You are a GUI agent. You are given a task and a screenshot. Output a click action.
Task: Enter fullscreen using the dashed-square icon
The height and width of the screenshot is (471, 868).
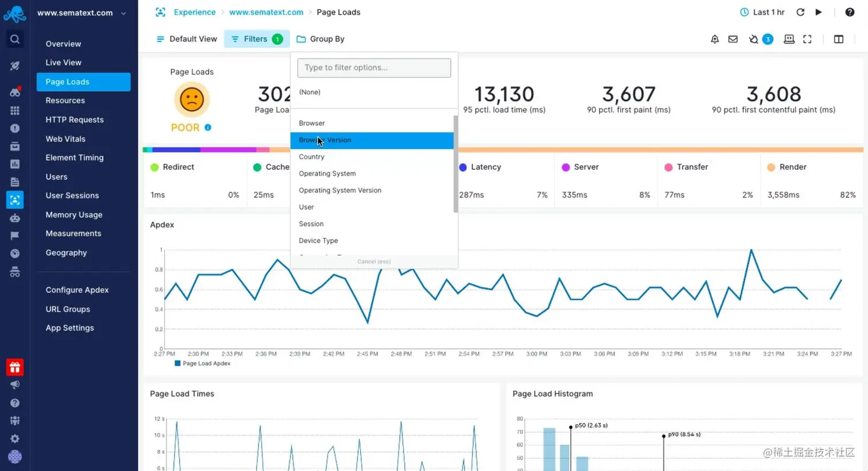click(807, 39)
